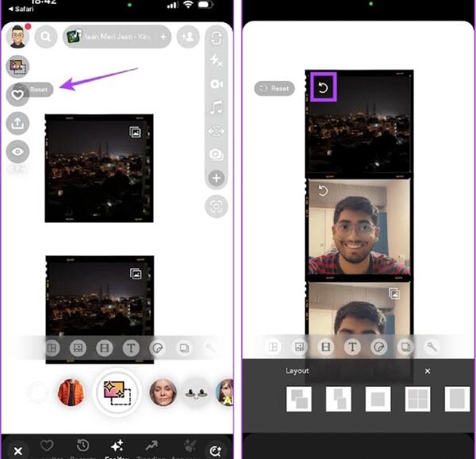Choose the overlapping squares layout option
Screen dimensions: 476x459
[299, 399]
